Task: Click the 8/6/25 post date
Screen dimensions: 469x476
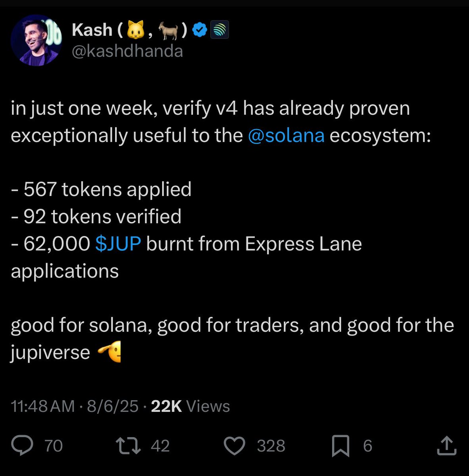Action: (112, 406)
